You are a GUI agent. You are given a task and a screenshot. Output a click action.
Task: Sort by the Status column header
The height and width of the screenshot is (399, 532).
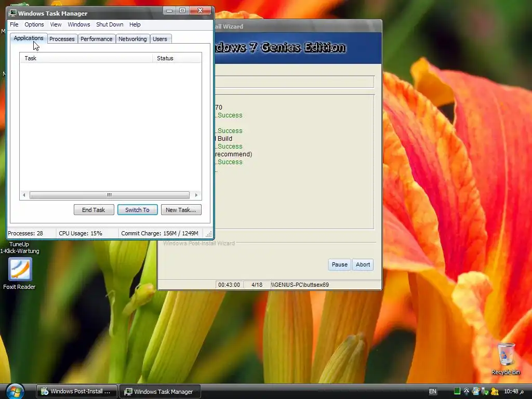(x=177, y=58)
